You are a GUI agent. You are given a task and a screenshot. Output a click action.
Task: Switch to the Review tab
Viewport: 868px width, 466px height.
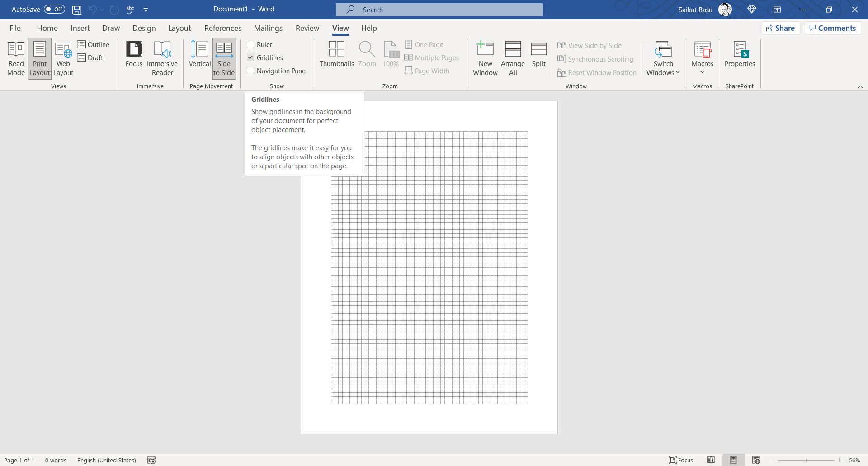tap(307, 28)
